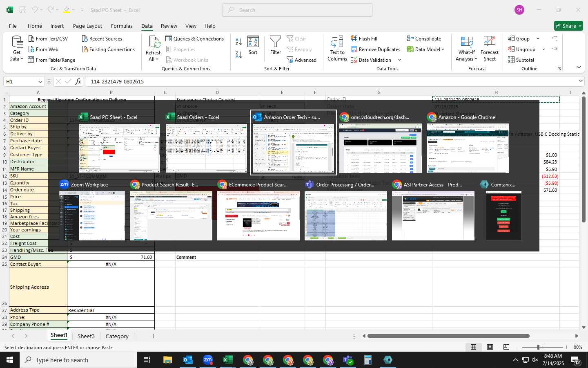The width and height of the screenshot is (588, 368).
Task: Click From Web import icon
Action: point(31,49)
